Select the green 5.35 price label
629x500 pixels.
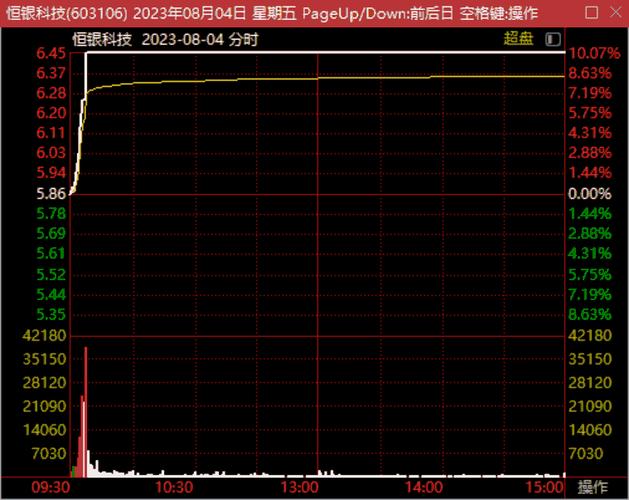50,314
